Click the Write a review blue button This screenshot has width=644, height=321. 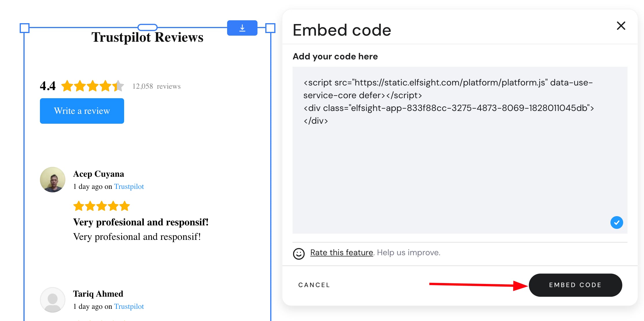coord(82,111)
